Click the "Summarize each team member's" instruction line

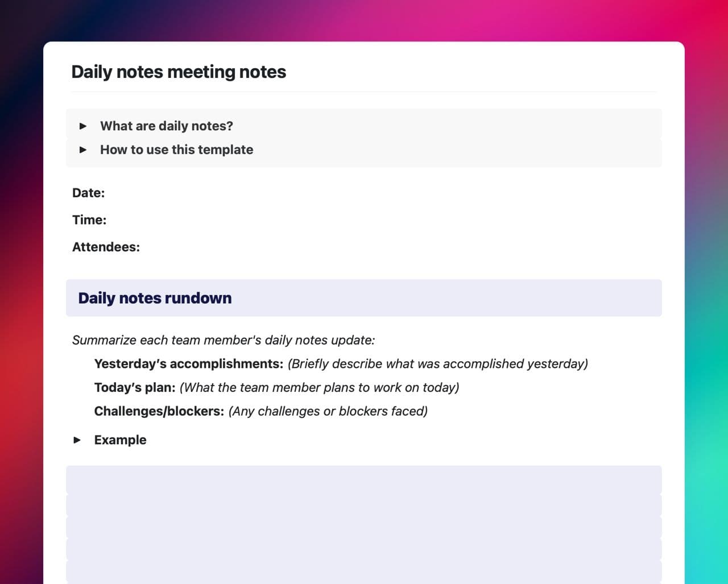(x=223, y=340)
